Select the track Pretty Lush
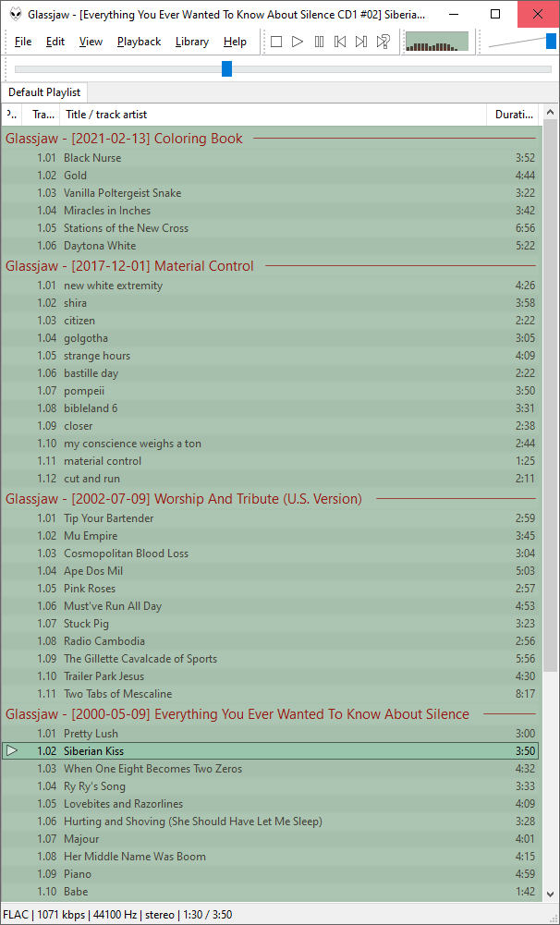The image size is (560, 925). [272, 734]
